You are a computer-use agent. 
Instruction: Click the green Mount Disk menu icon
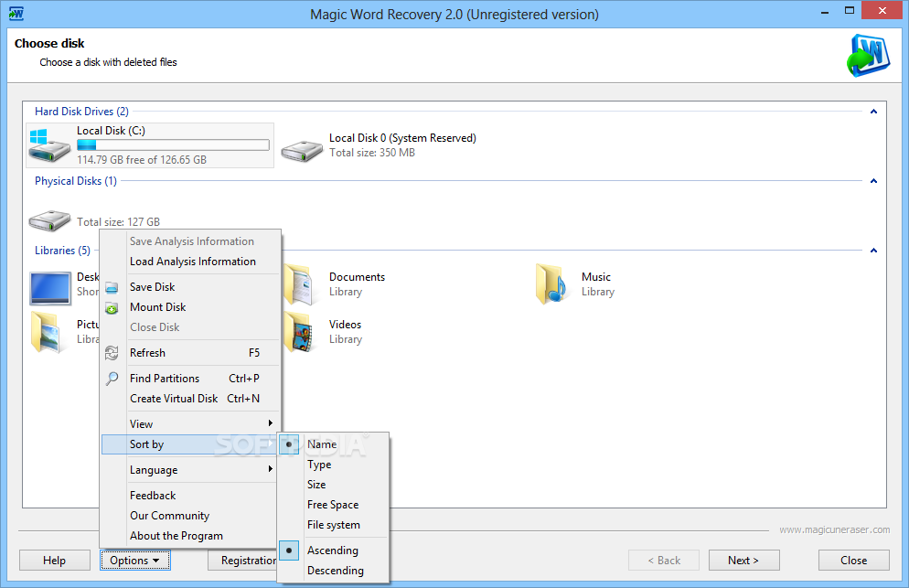[x=112, y=308]
